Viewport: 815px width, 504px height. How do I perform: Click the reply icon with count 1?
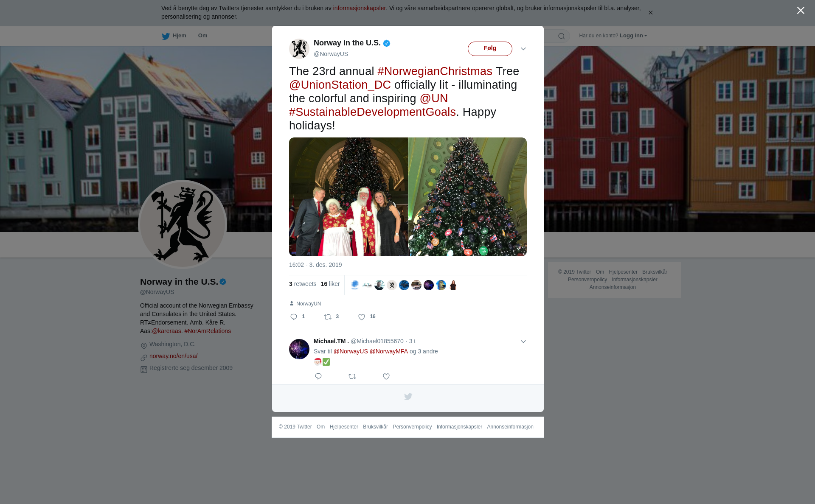coord(294,317)
